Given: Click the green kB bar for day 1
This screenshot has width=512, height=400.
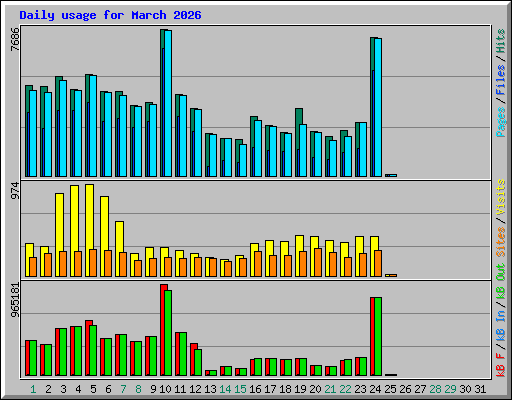Looking at the screenshot, I should coord(33,358).
